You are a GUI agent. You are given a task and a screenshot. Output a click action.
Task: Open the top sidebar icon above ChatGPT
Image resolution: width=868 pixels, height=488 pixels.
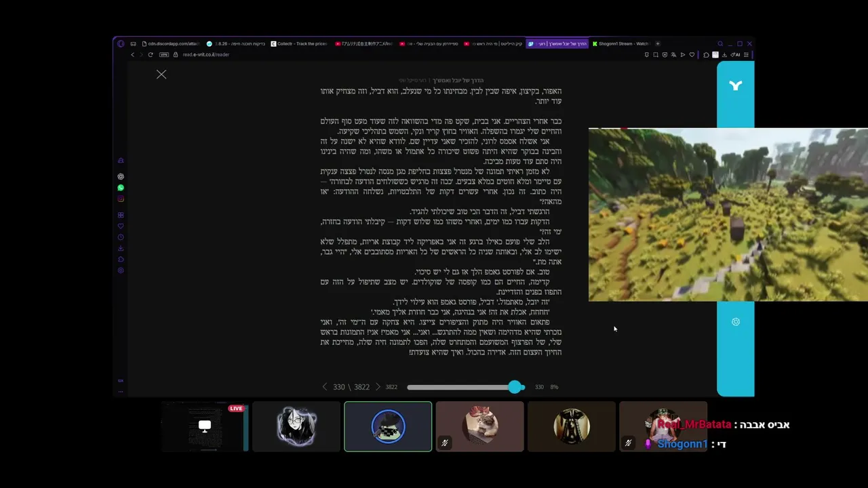click(x=121, y=161)
